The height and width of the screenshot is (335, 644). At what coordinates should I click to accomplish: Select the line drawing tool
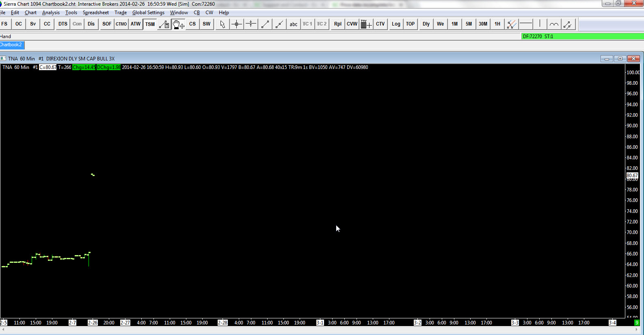tap(265, 24)
